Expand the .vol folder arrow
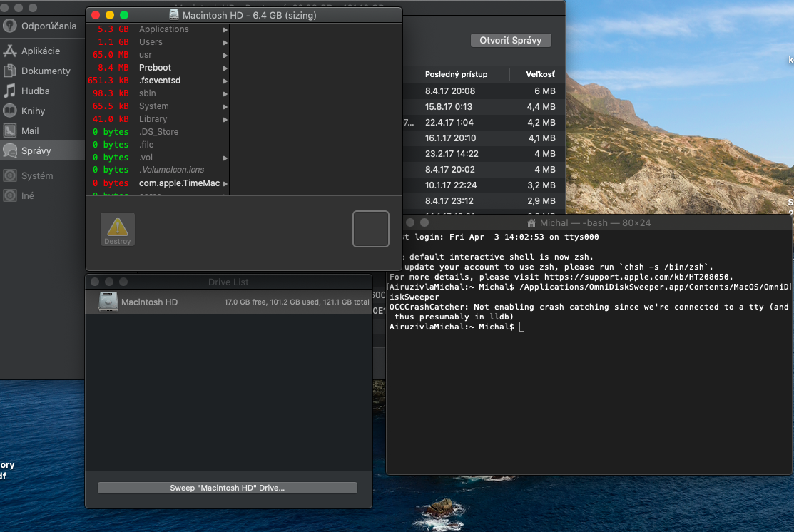Viewport: 794px width, 532px height. (x=225, y=158)
